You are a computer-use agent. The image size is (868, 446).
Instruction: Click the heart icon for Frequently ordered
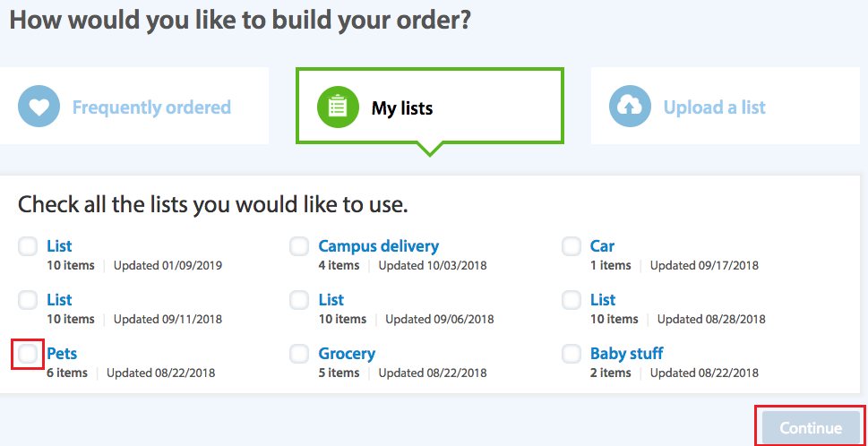[x=39, y=107]
